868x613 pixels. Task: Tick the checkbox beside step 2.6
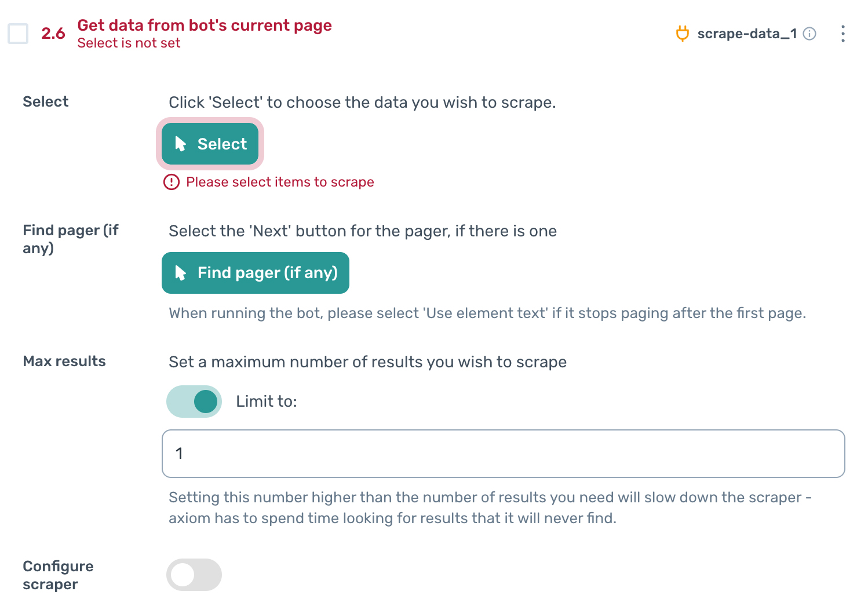tap(18, 34)
